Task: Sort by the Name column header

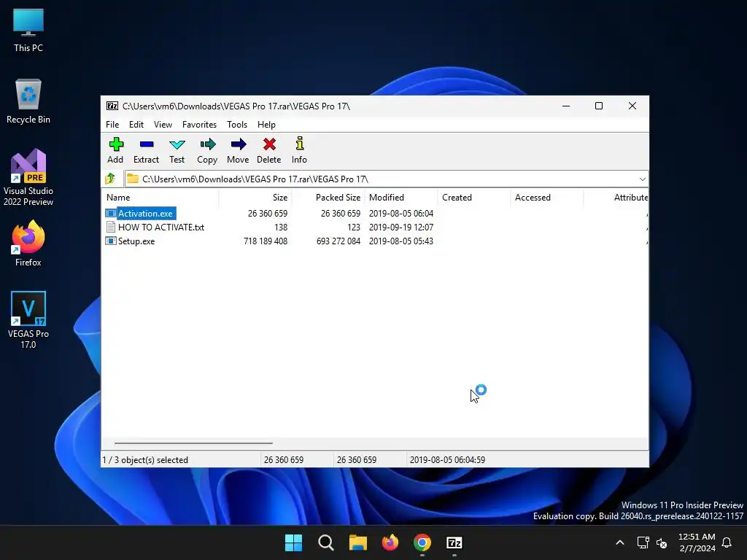Action: [x=160, y=197]
